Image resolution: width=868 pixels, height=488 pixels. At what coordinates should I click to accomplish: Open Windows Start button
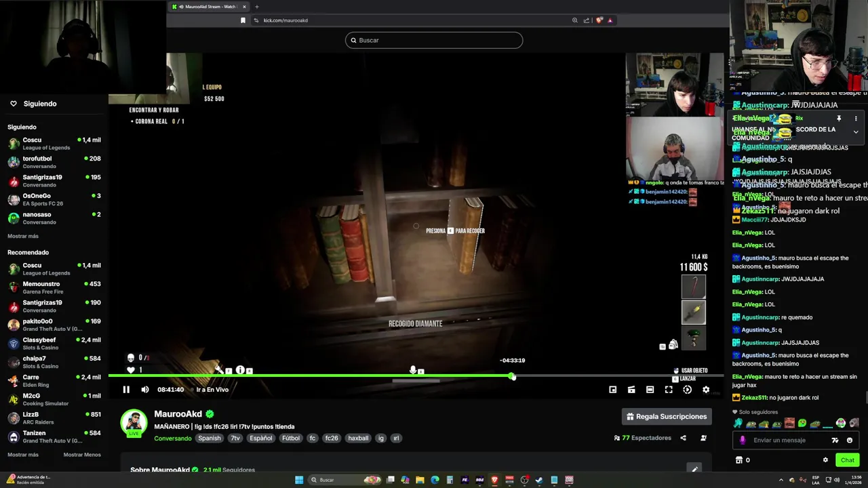299,480
